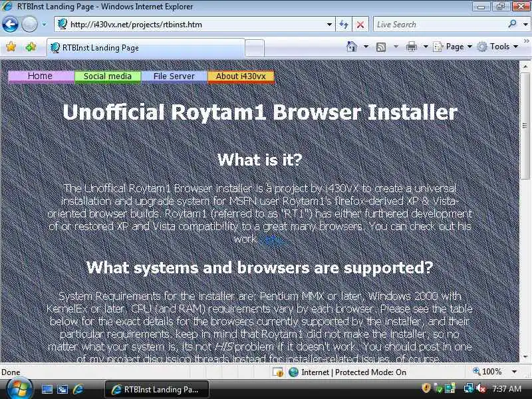Click Switch between windows quick launch icon

pyautogui.click(x=63, y=389)
